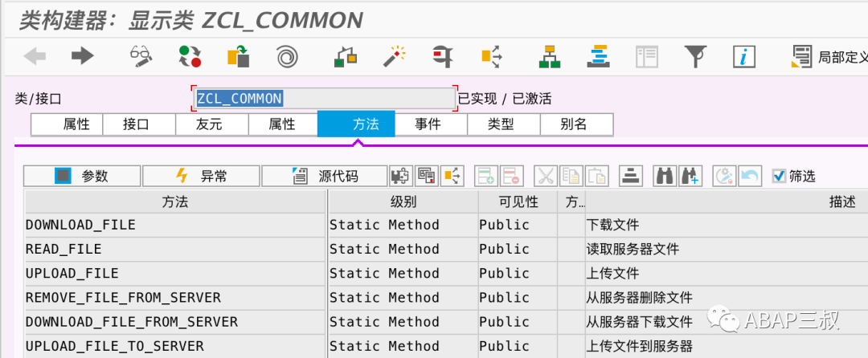Viewport: 868px width, 358px height.
Task: Open the blue information icon
Action: pos(744,56)
